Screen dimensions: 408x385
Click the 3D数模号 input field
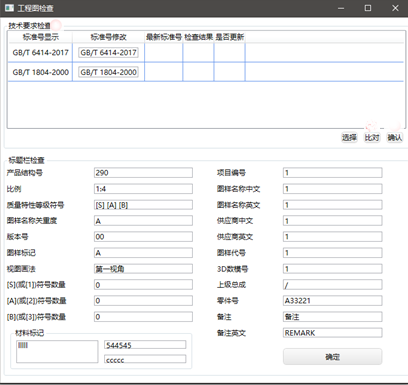pos(332,269)
